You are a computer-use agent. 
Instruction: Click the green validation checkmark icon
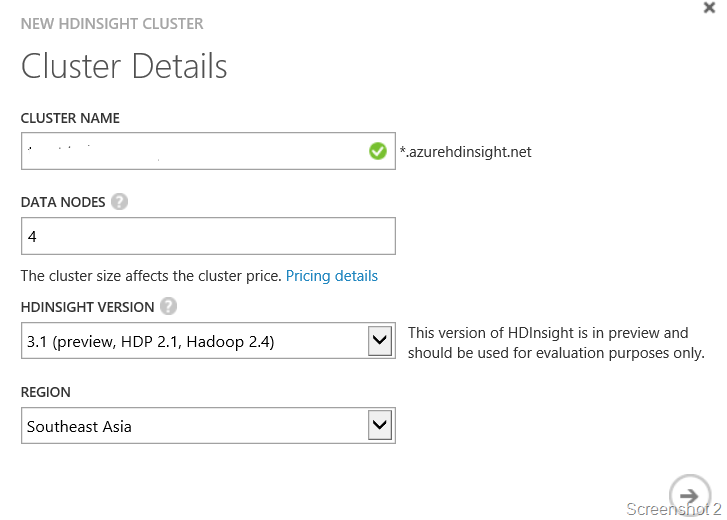tap(378, 152)
